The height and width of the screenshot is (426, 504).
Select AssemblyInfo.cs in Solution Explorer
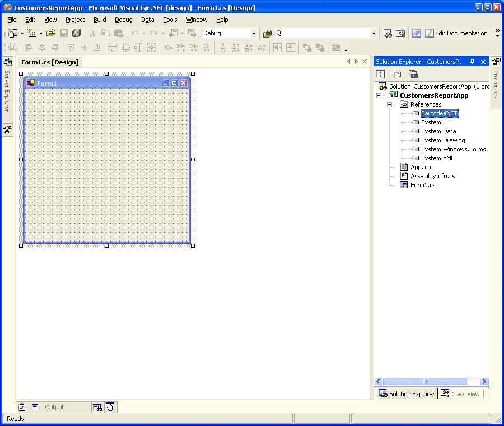(x=432, y=176)
